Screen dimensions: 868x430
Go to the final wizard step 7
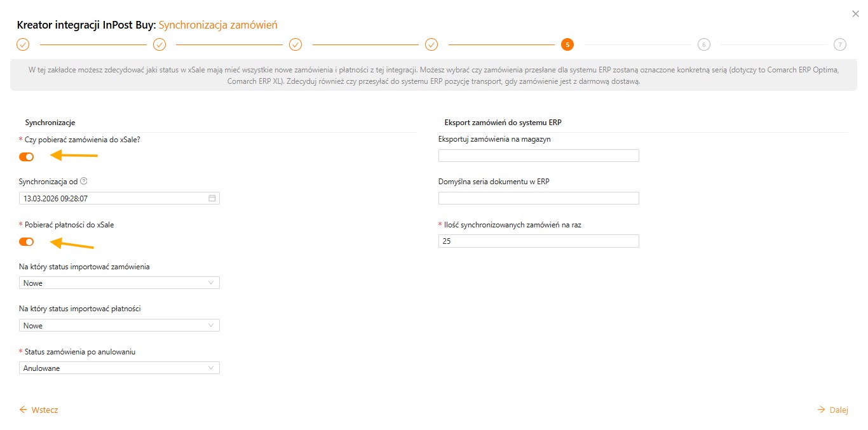(x=840, y=44)
